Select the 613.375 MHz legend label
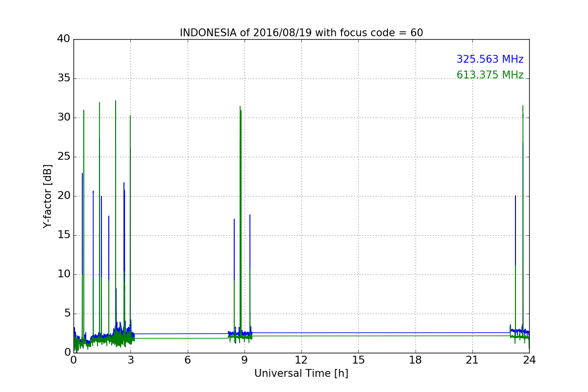Image resolution: width=588 pixels, height=392 pixels. point(490,75)
